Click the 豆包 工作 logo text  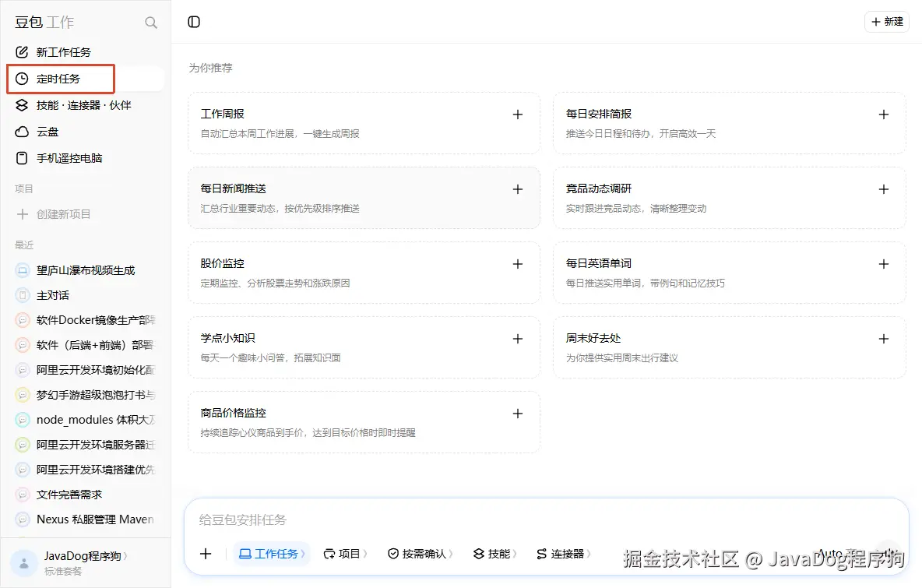pyautogui.click(x=44, y=23)
